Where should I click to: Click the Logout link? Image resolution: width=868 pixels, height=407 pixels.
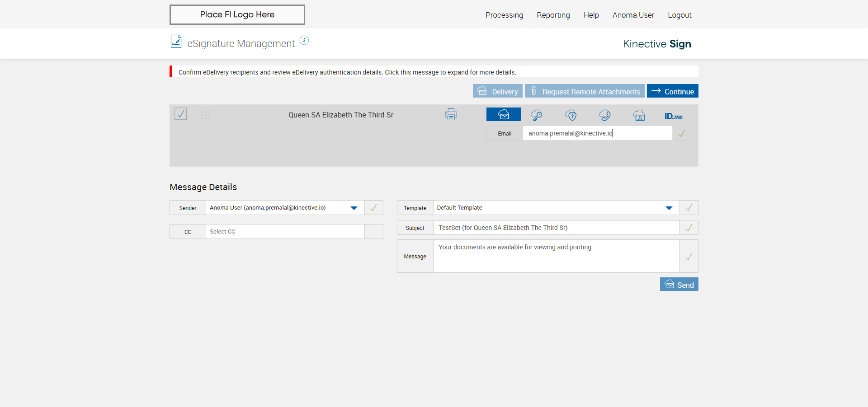679,15
